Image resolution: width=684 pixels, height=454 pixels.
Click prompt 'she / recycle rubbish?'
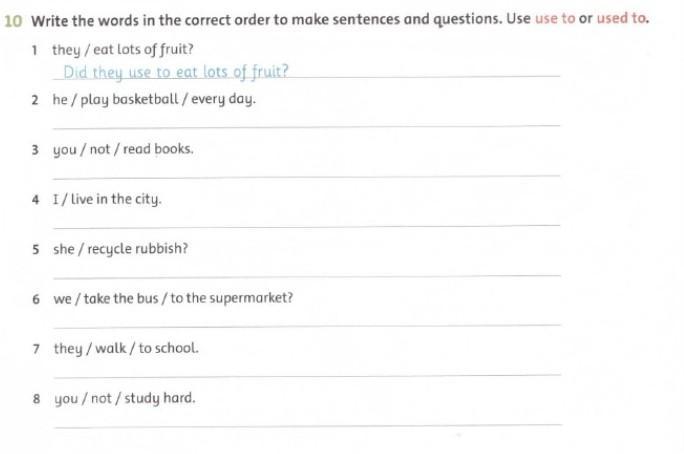[x=120, y=249]
